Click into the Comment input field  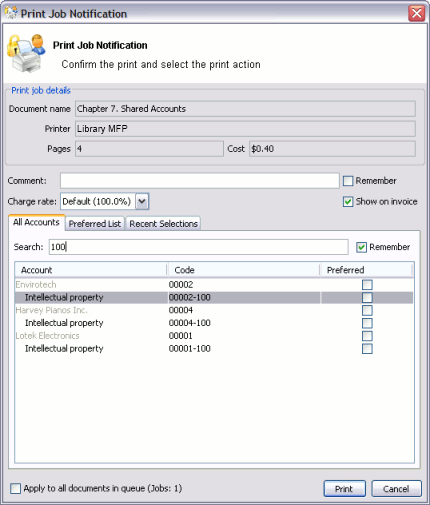200,181
